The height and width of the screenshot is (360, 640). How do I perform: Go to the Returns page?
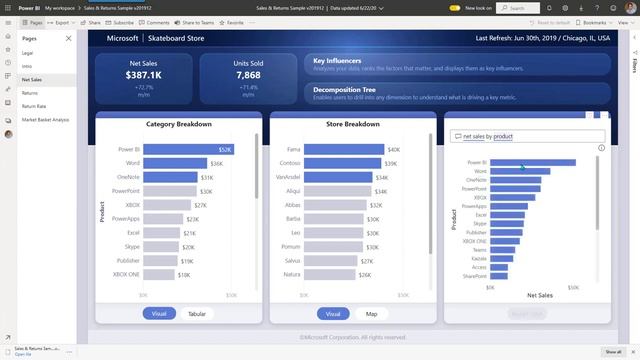point(30,93)
